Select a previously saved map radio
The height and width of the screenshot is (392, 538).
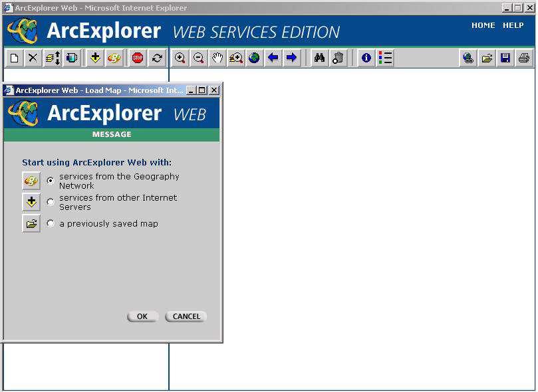pyautogui.click(x=51, y=224)
